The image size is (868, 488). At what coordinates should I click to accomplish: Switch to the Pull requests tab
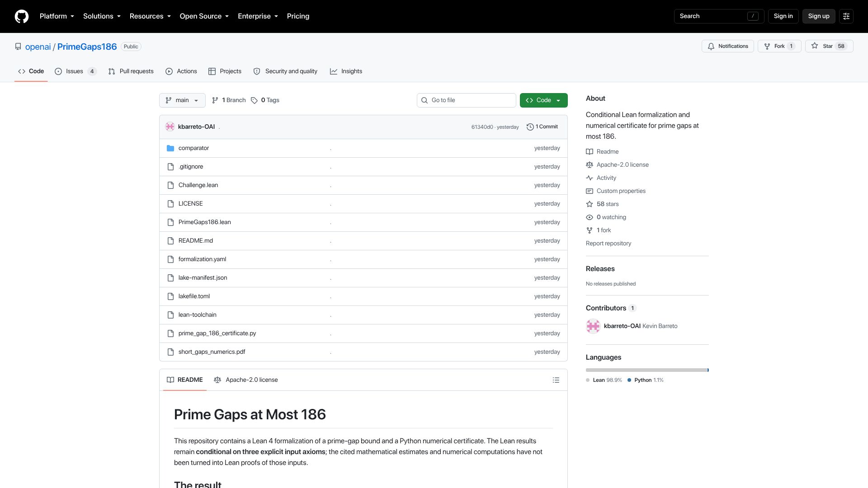coord(131,71)
